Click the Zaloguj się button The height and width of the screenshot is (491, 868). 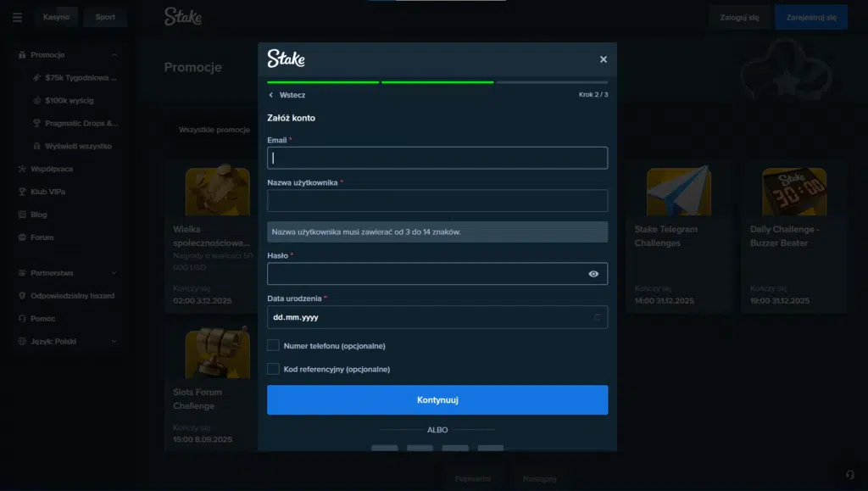pos(739,17)
